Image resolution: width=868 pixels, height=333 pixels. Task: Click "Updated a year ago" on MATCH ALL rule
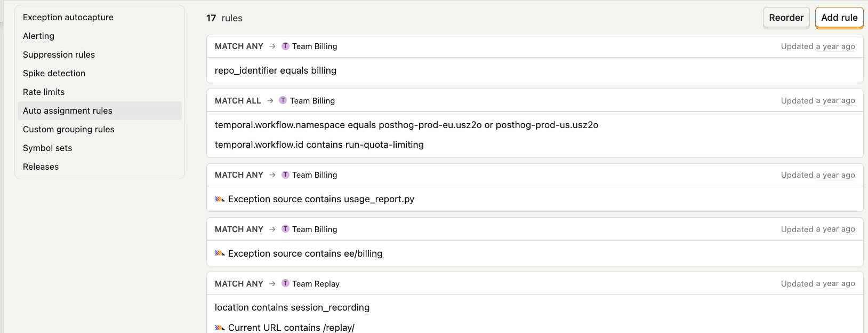818,100
